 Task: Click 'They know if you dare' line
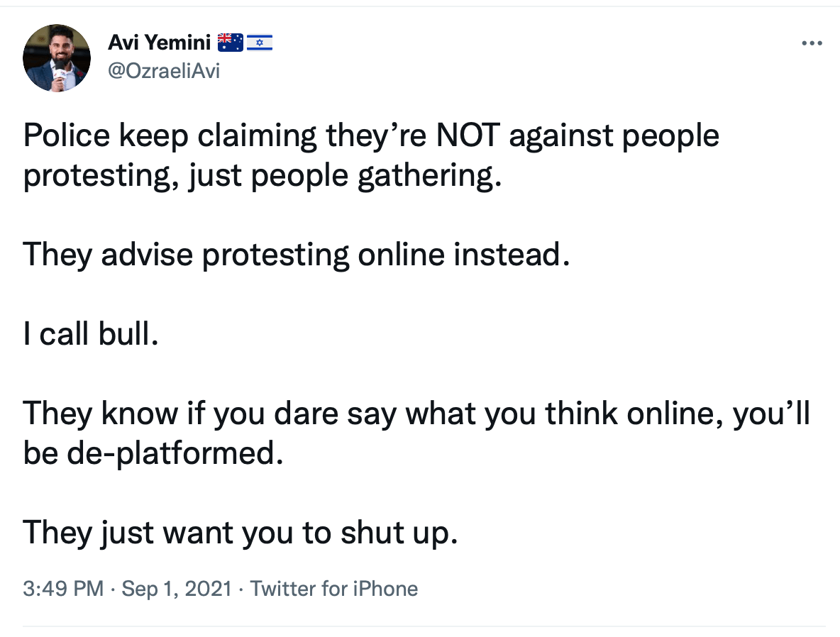coord(416,414)
